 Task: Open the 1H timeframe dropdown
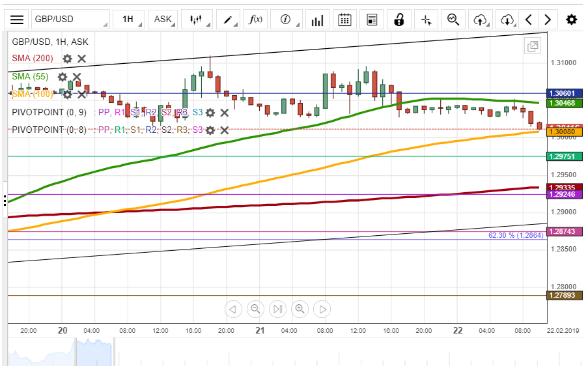coord(129,20)
